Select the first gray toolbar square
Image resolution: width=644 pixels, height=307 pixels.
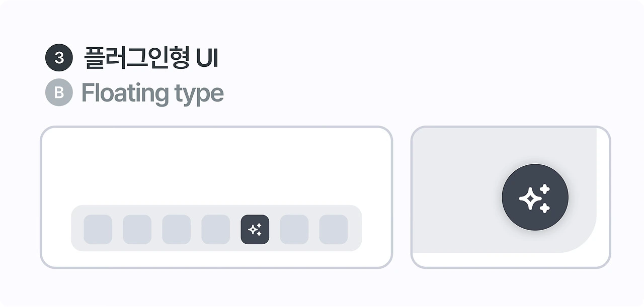pyautogui.click(x=98, y=230)
